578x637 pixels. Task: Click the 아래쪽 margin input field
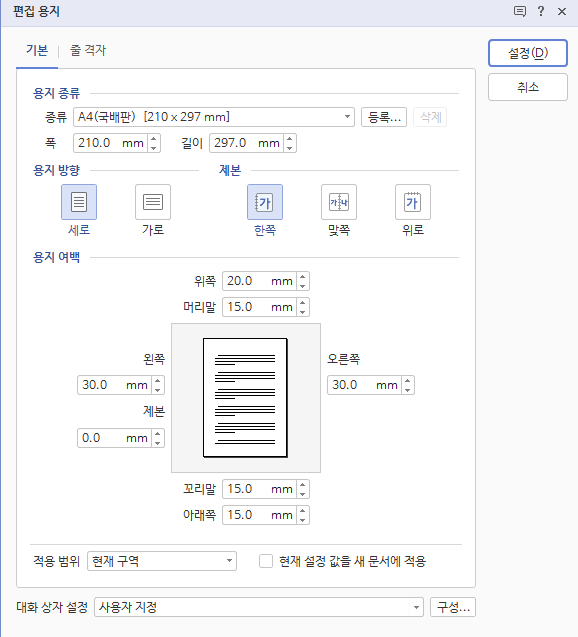point(260,515)
